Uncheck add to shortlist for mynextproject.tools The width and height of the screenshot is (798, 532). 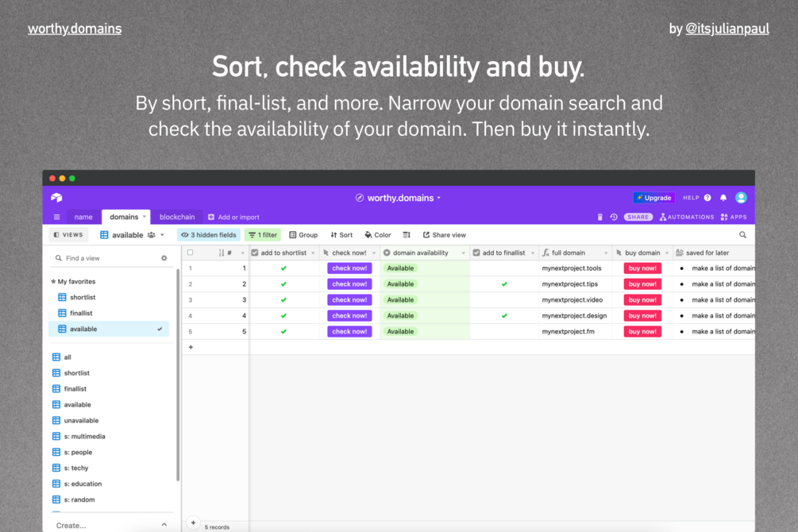tap(283, 268)
